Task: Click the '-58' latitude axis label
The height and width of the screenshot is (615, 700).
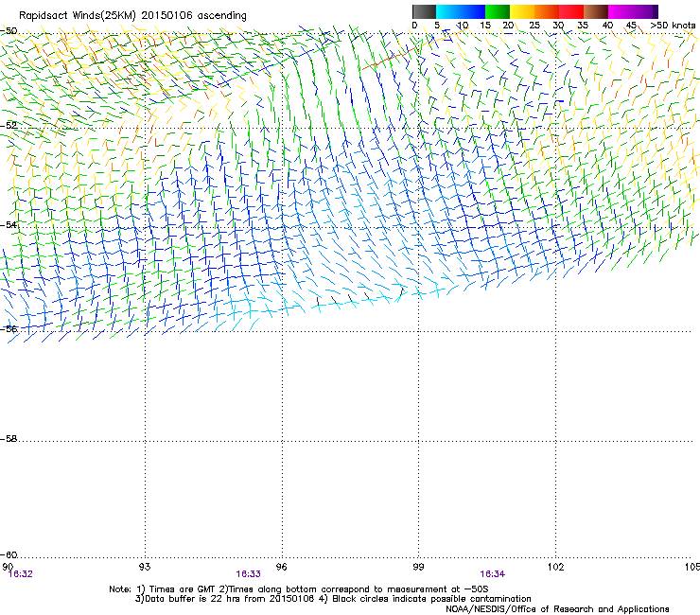Action: [9, 439]
